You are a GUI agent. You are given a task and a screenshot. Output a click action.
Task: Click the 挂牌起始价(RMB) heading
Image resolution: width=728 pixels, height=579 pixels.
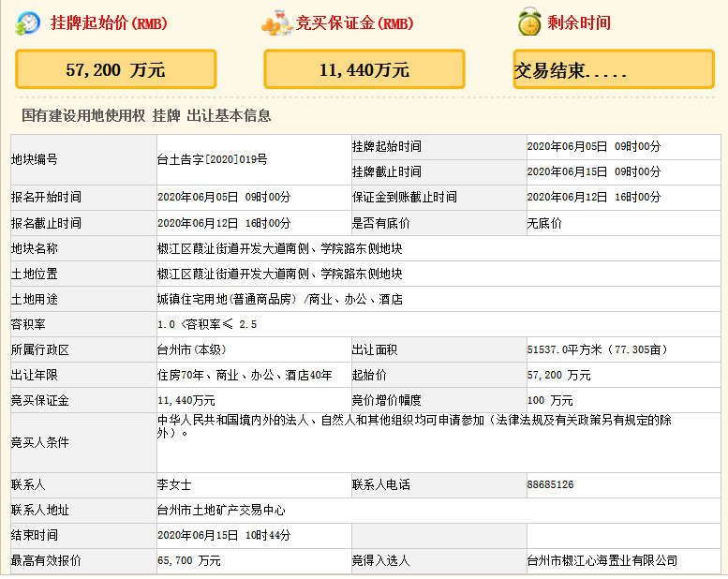(x=109, y=23)
